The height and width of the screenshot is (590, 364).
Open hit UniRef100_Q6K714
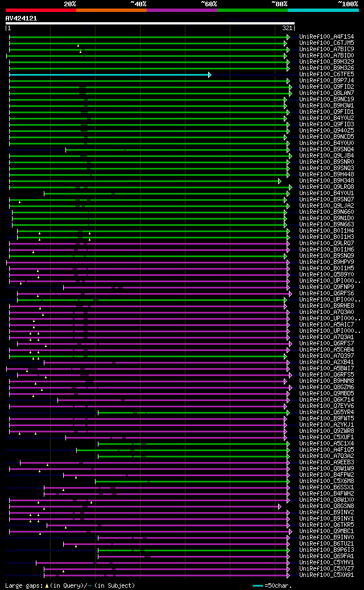point(326,400)
